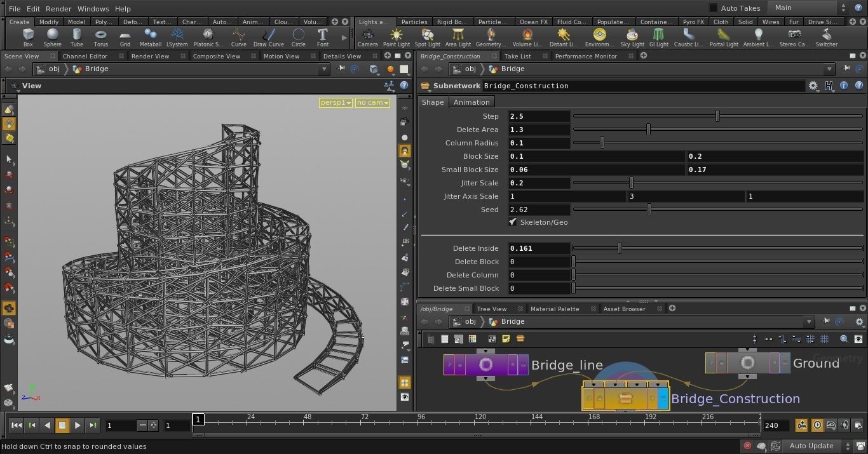Jump to first frame button
This screenshot has width=868, height=454.
tap(17, 425)
